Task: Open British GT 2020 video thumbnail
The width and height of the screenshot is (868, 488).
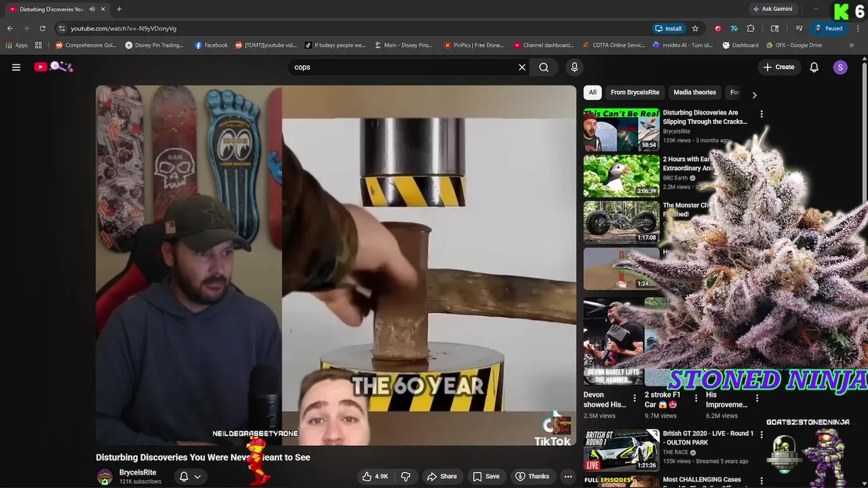Action: (x=621, y=450)
